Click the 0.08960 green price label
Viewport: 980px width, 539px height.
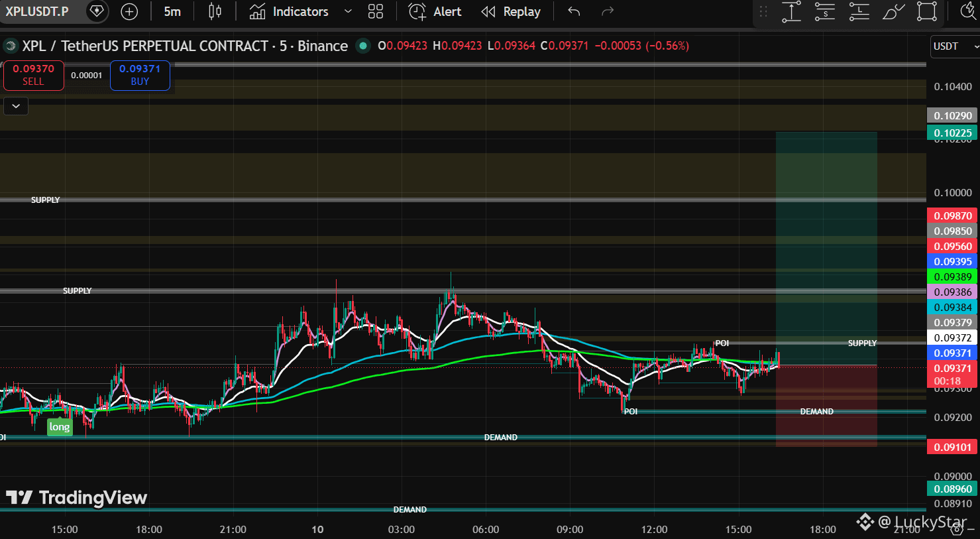(953, 489)
